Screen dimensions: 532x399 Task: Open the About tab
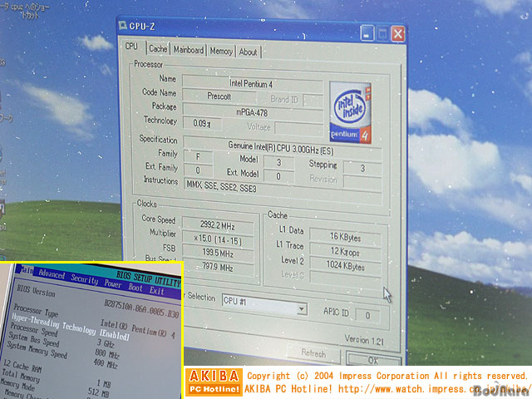(x=249, y=52)
